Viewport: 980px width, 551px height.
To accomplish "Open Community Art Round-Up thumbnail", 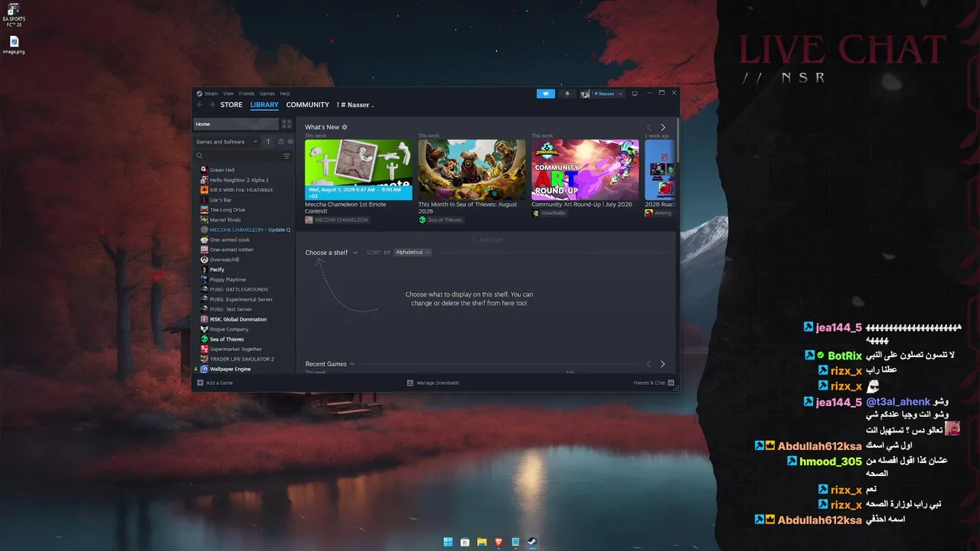I will click(585, 170).
